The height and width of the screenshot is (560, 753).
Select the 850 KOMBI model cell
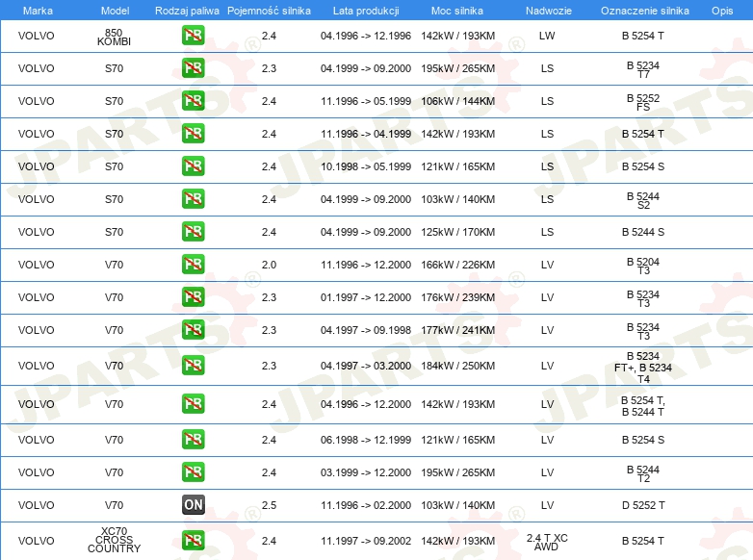[x=114, y=37]
